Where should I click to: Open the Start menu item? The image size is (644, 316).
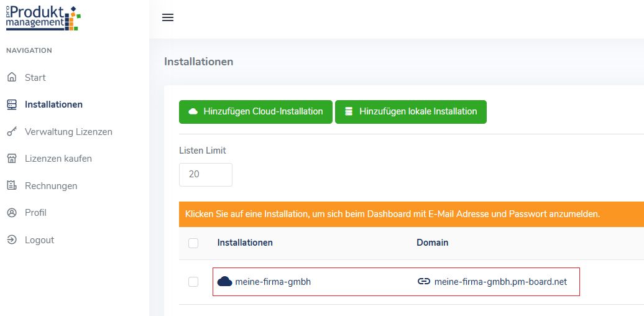point(35,78)
